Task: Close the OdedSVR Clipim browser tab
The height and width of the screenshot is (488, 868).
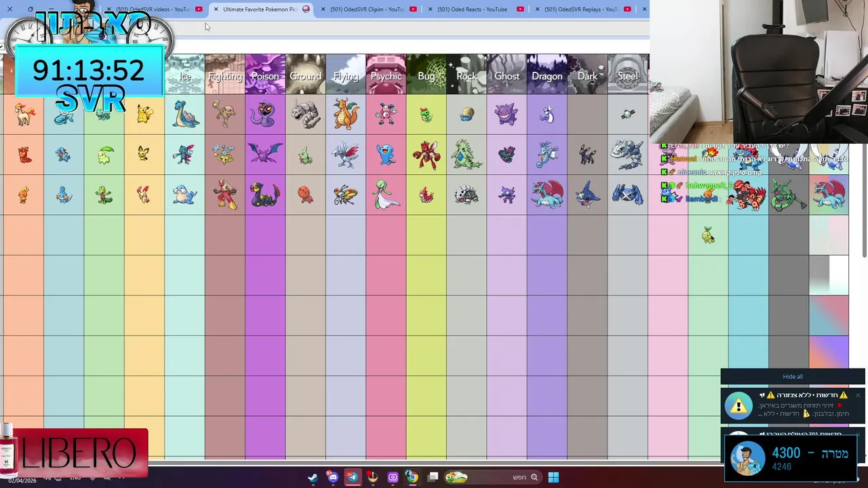Action: [x=323, y=9]
